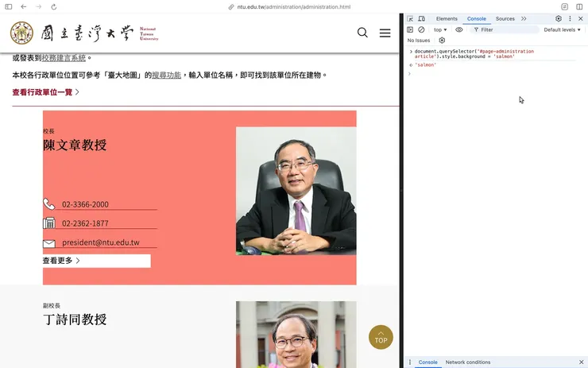Create a live expression with the eye icon
Image resolution: width=588 pixels, height=368 pixels.
(x=459, y=29)
